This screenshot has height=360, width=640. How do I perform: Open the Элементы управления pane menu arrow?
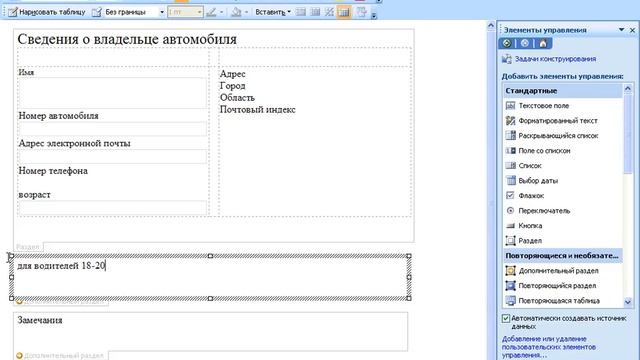(621, 30)
